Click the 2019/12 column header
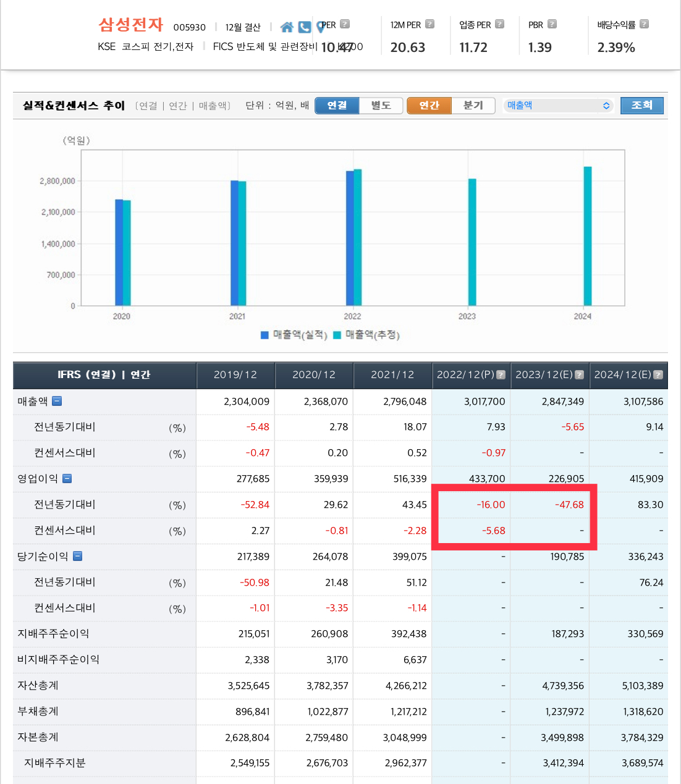The height and width of the screenshot is (784, 681). [x=235, y=374]
